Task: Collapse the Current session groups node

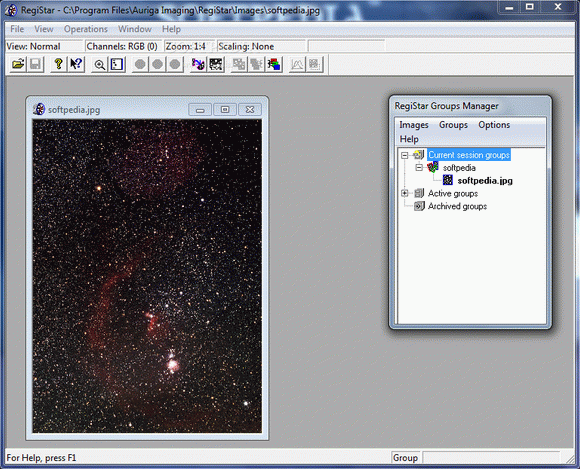Action: pyautogui.click(x=405, y=155)
